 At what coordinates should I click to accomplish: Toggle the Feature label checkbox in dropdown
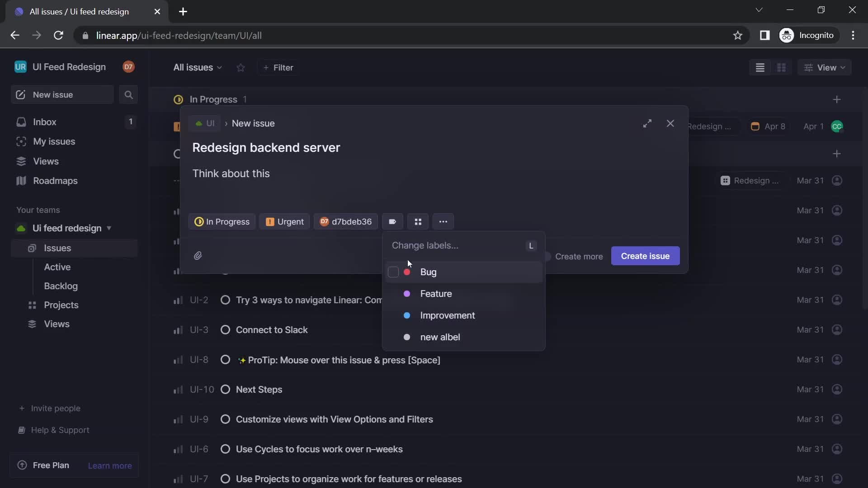[x=393, y=294]
